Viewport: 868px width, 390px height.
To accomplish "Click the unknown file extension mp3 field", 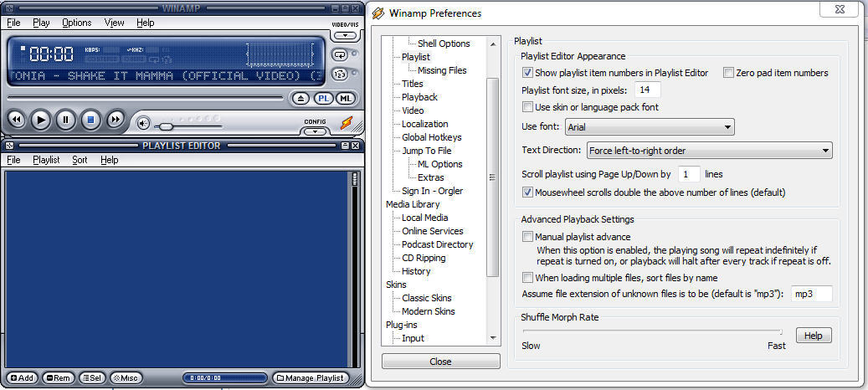I will point(812,294).
